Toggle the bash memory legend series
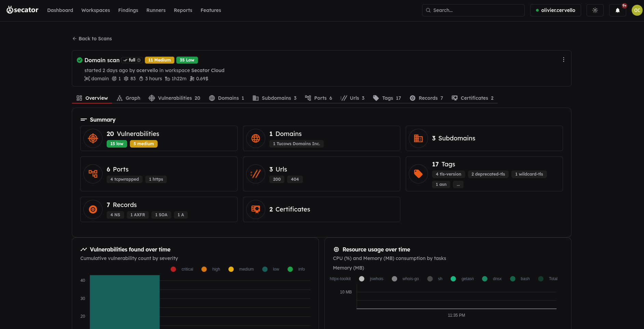This screenshot has width=644, height=329. pyautogui.click(x=520, y=279)
